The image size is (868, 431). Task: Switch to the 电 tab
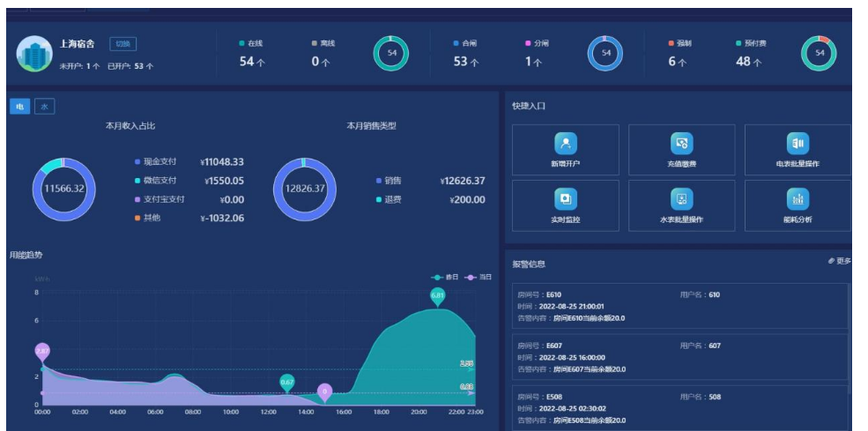pyautogui.click(x=19, y=107)
